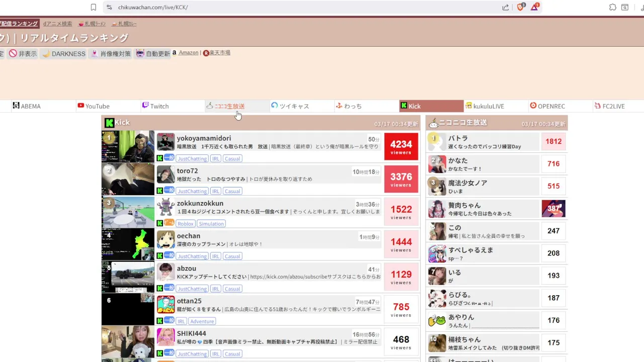Click すべしゃるえま avatar in Niconico list

coord(437,253)
